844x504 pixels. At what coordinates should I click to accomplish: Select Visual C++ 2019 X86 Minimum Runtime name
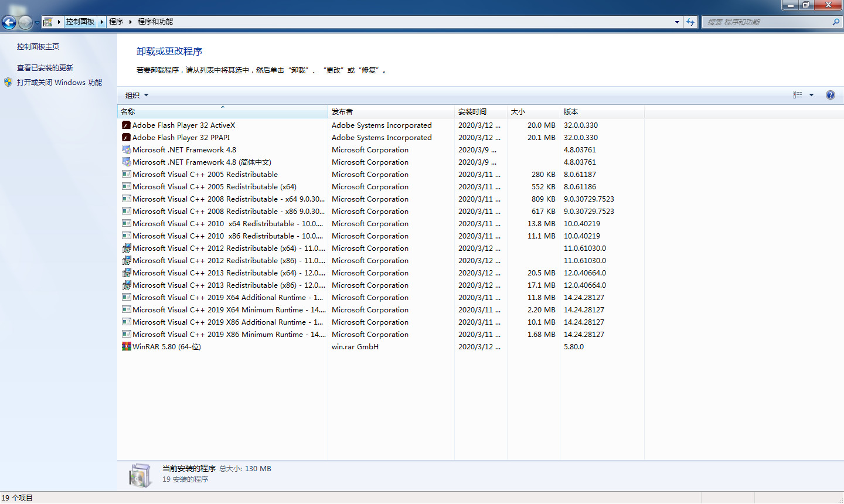click(229, 334)
